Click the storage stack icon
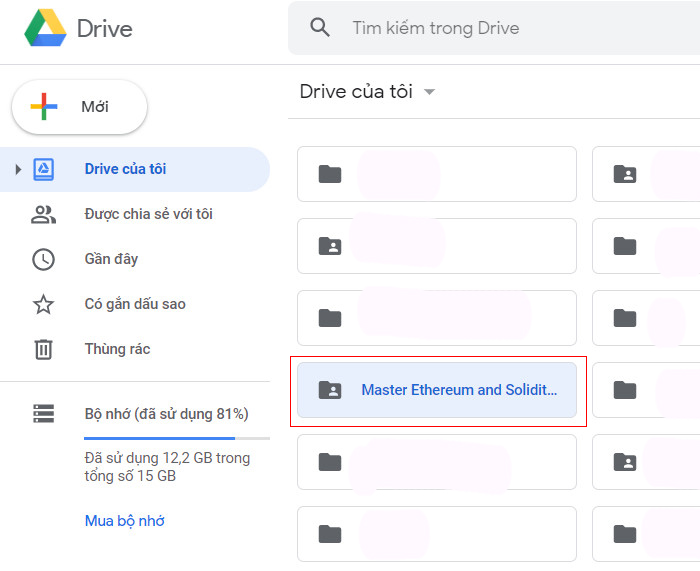700x571 pixels. coord(44,413)
